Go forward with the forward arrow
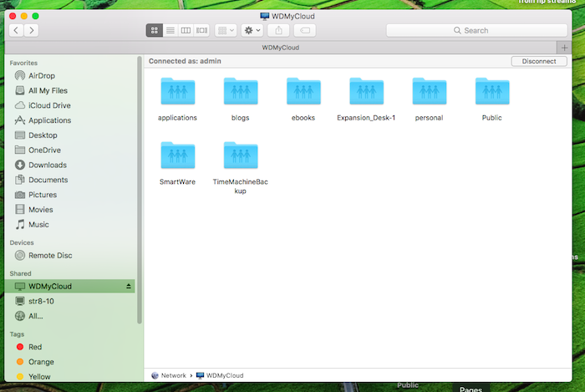The image size is (585, 392). pyautogui.click(x=32, y=31)
